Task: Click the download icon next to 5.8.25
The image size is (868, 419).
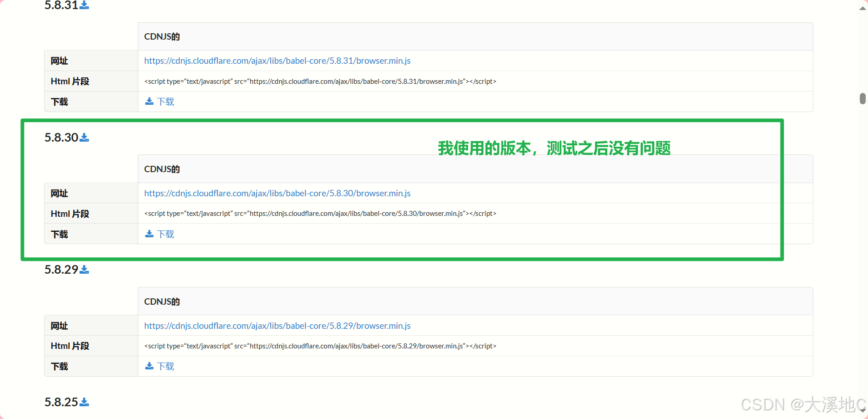Action: [x=85, y=402]
